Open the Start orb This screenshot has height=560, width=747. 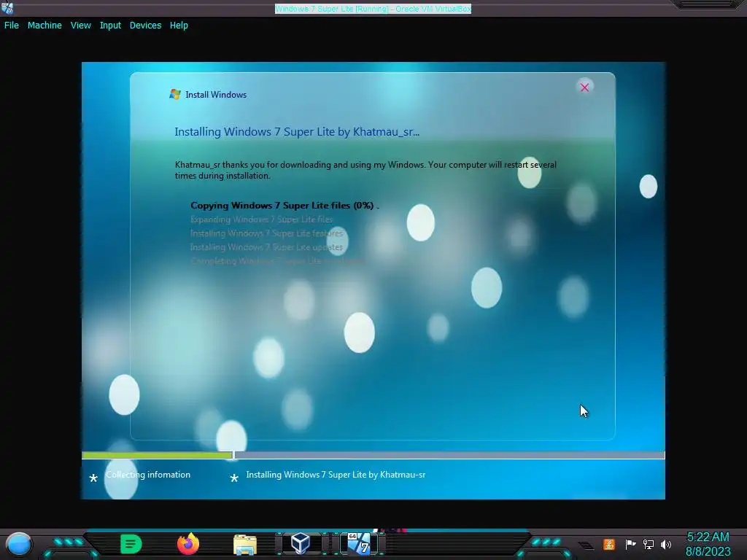19,544
